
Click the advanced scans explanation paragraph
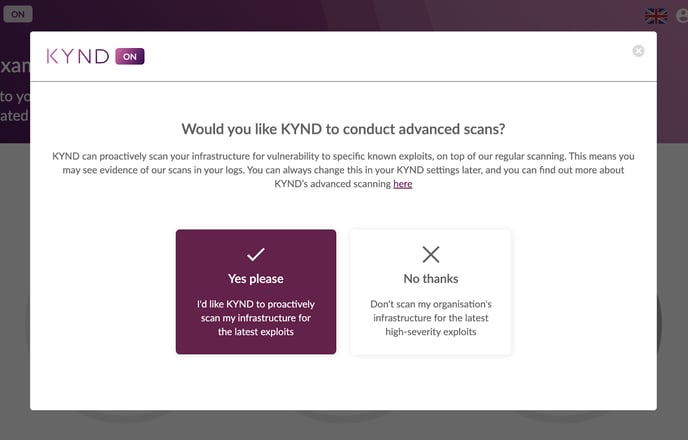click(343, 170)
